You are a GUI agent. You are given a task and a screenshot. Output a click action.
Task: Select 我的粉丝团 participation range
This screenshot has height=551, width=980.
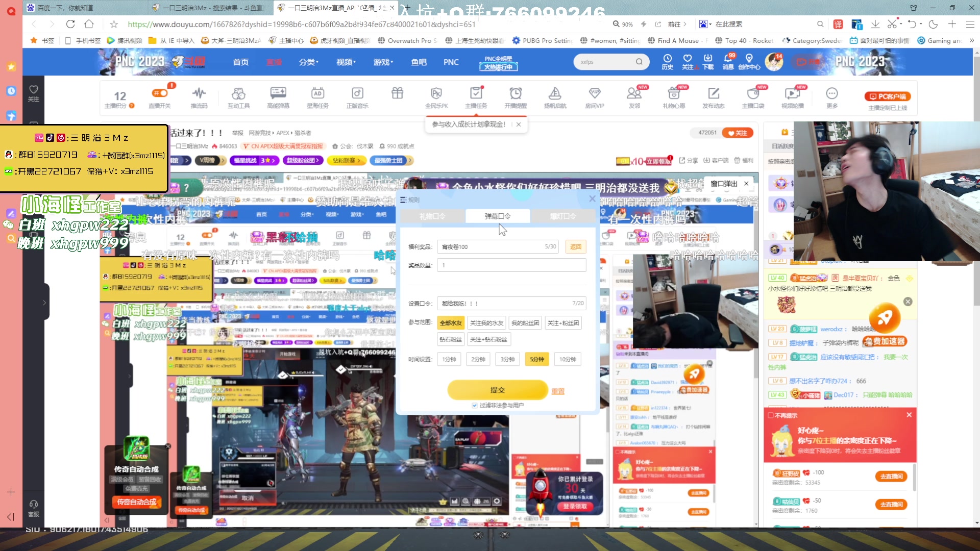coord(525,323)
